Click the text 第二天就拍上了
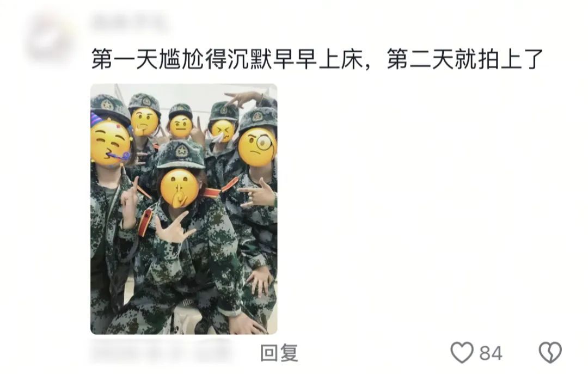 (465, 59)
